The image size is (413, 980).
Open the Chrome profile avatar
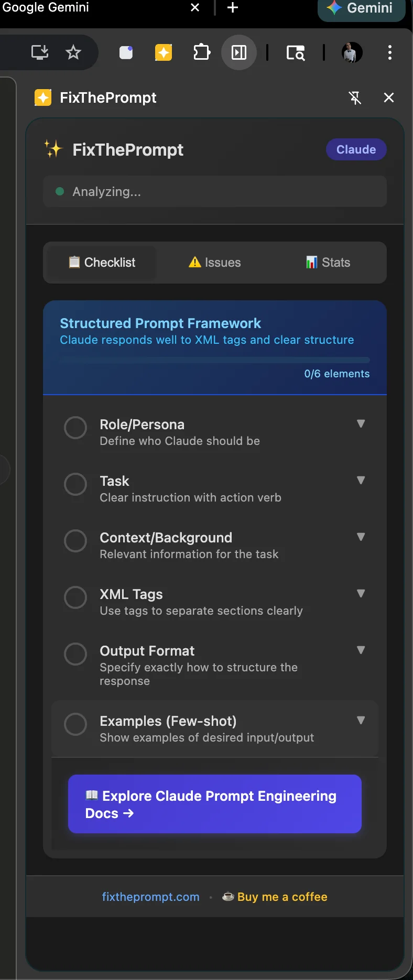point(352,52)
